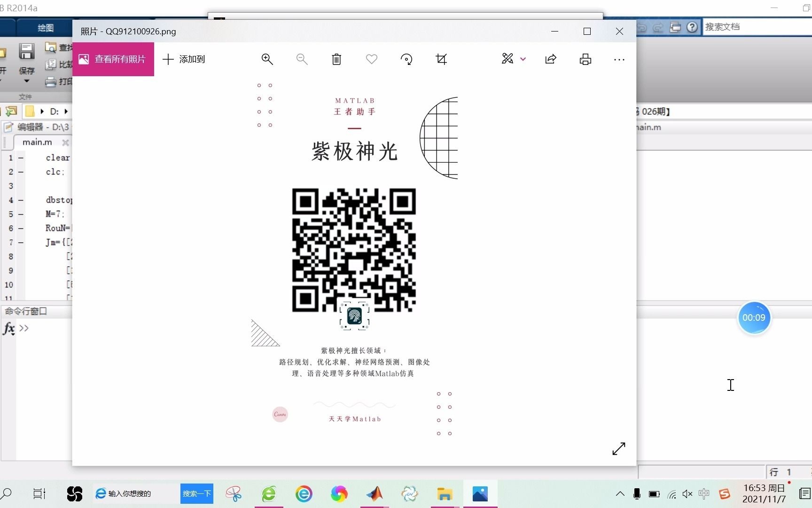
Task: Select the main.m editor tab
Action: (x=37, y=142)
